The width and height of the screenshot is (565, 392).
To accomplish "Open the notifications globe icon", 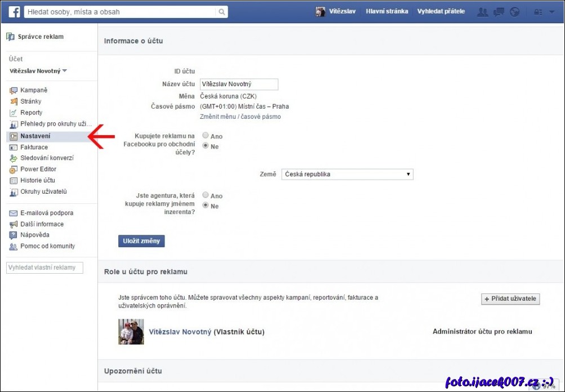I will (514, 12).
